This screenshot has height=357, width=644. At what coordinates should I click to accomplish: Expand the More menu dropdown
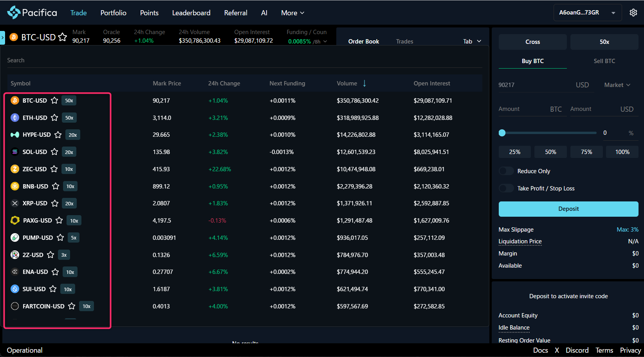point(292,13)
